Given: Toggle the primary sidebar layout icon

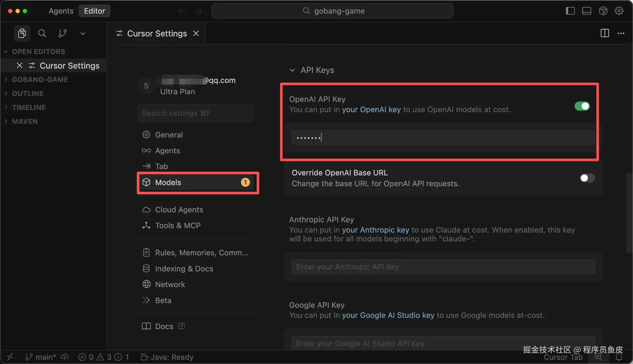Looking at the screenshot, I should (570, 11).
